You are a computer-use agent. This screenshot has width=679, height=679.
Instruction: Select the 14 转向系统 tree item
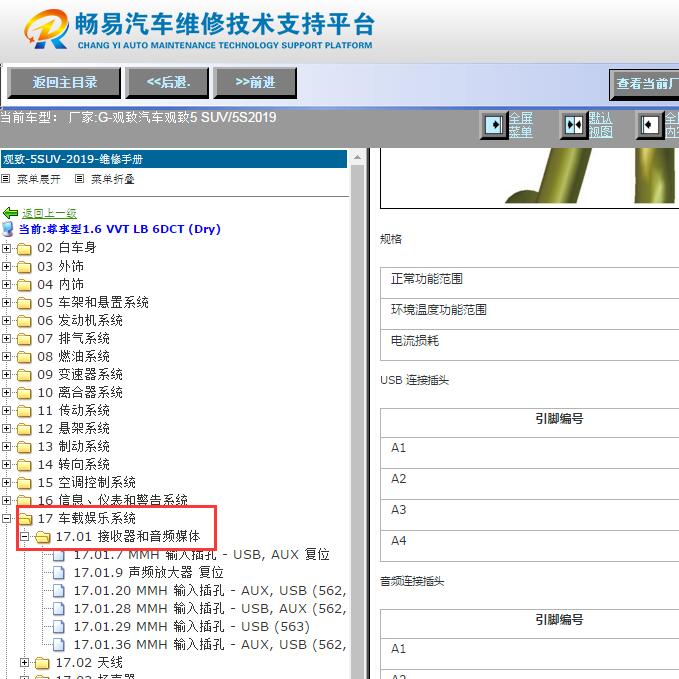point(74,465)
